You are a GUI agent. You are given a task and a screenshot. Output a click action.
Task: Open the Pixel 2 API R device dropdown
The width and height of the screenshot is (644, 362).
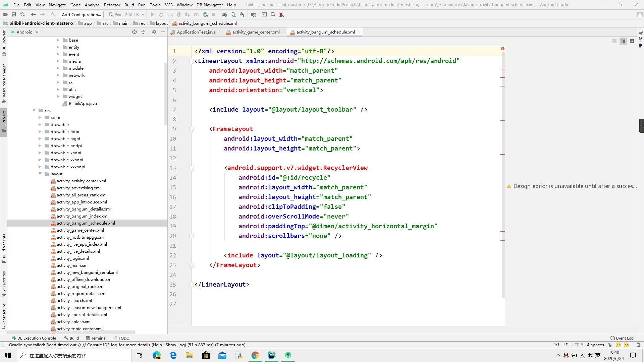tap(126, 14)
